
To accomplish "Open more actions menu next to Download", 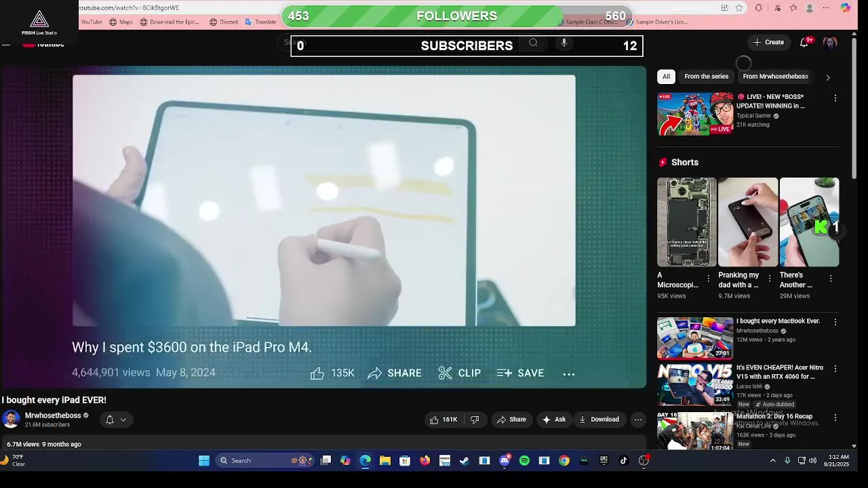I will pyautogui.click(x=638, y=420).
